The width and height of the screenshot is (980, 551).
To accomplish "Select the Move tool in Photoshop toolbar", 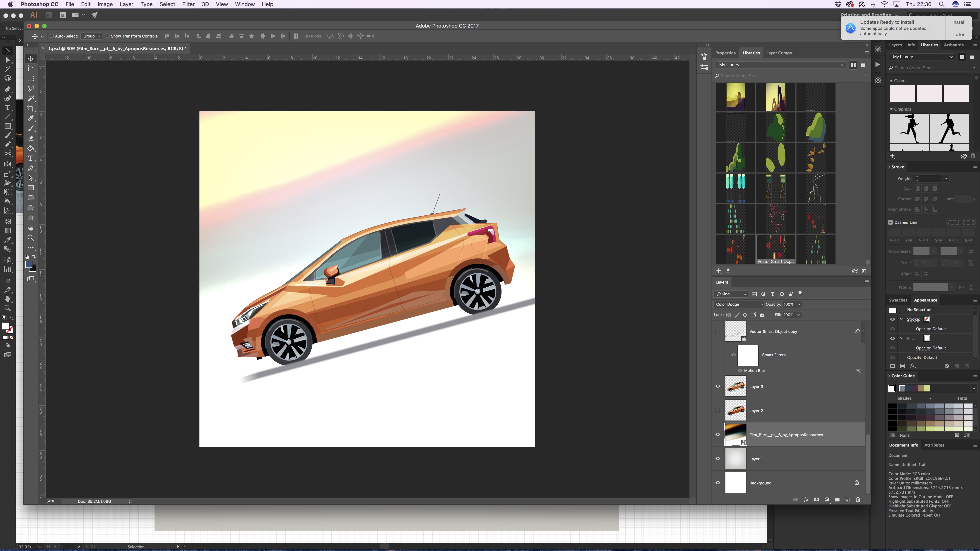I will point(31,59).
